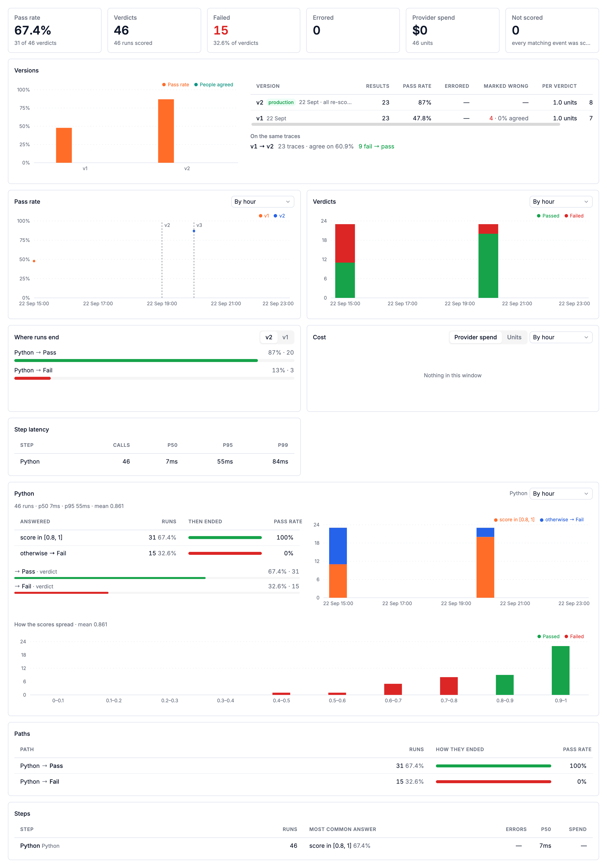Screen dimensions: 607x868
Task: Click the 0.9–1 score histogram bar
Action: click(x=560, y=670)
